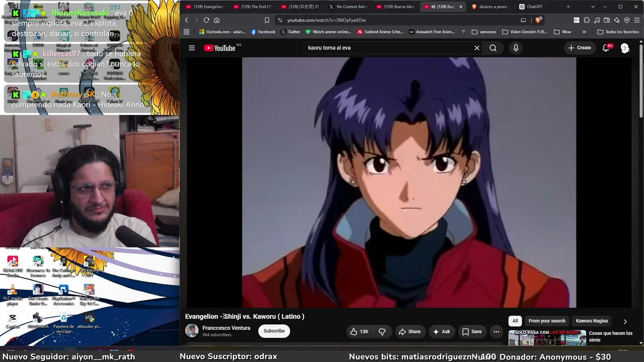This screenshot has height=362, width=644.
Task: Like the video with thumbs up
Action: coord(359,331)
